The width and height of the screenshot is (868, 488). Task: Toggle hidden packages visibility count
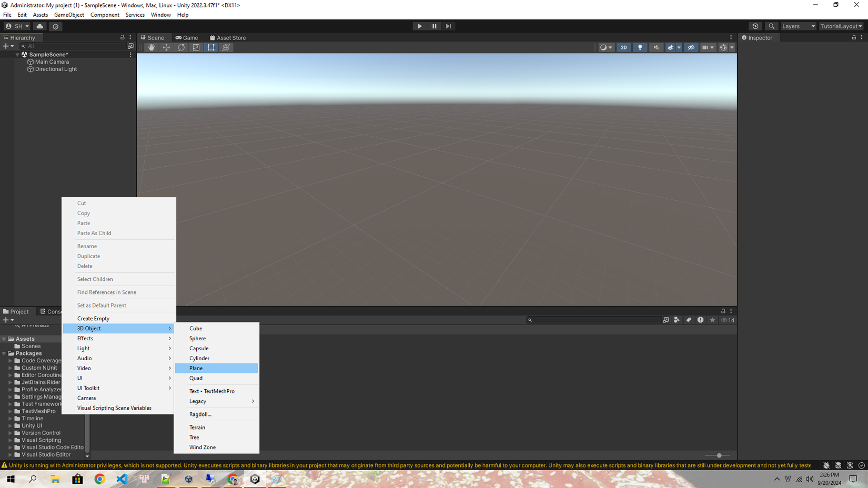pos(728,320)
